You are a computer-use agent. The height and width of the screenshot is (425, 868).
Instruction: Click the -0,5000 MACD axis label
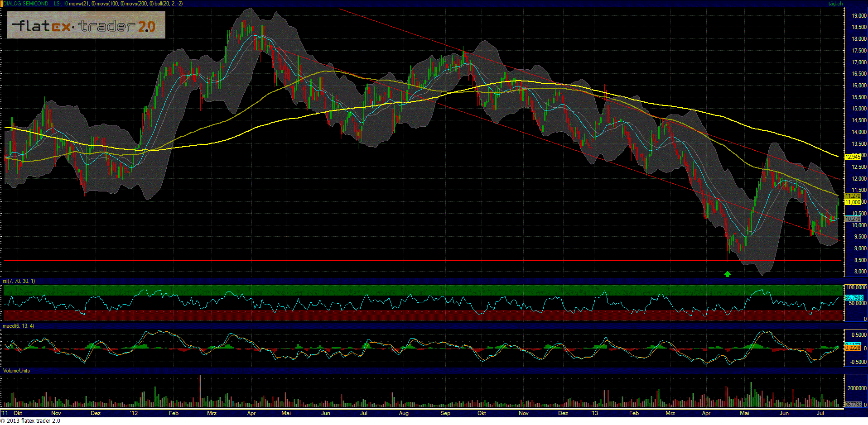858,362
